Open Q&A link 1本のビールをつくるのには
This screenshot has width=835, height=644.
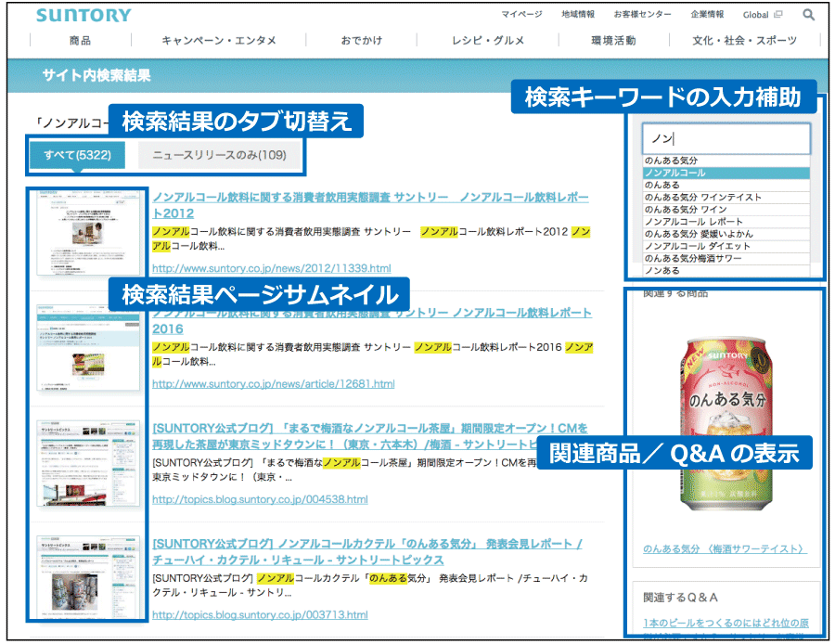pos(726,623)
